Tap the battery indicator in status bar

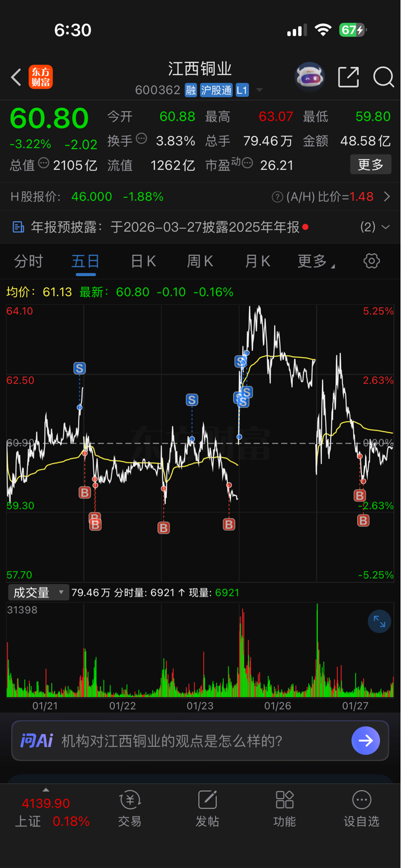[353, 30]
